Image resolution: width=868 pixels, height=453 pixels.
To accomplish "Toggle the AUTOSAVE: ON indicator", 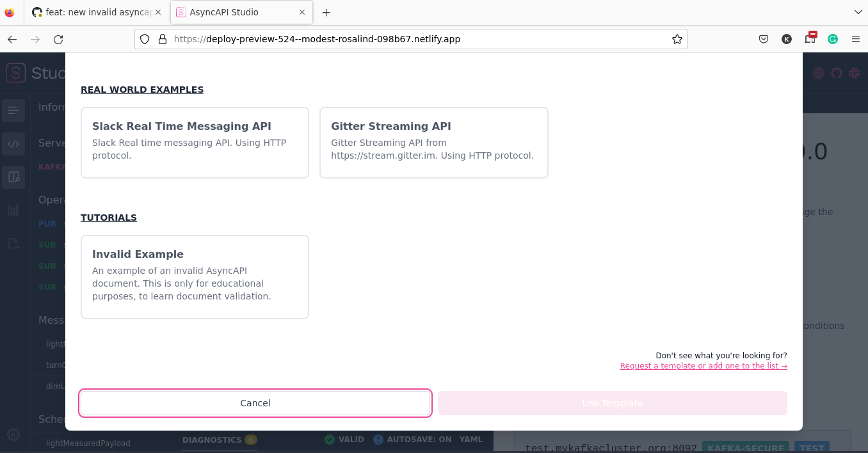I will click(x=412, y=440).
